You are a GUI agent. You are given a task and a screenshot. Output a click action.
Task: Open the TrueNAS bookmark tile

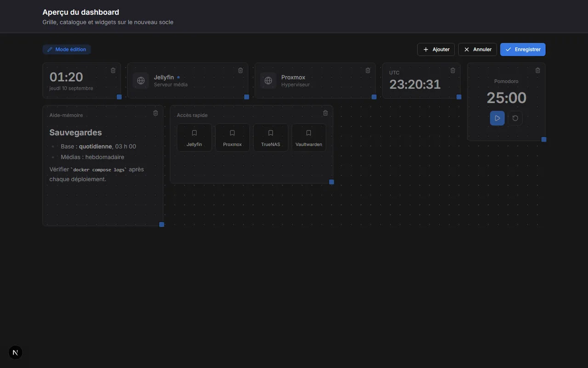click(271, 138)
